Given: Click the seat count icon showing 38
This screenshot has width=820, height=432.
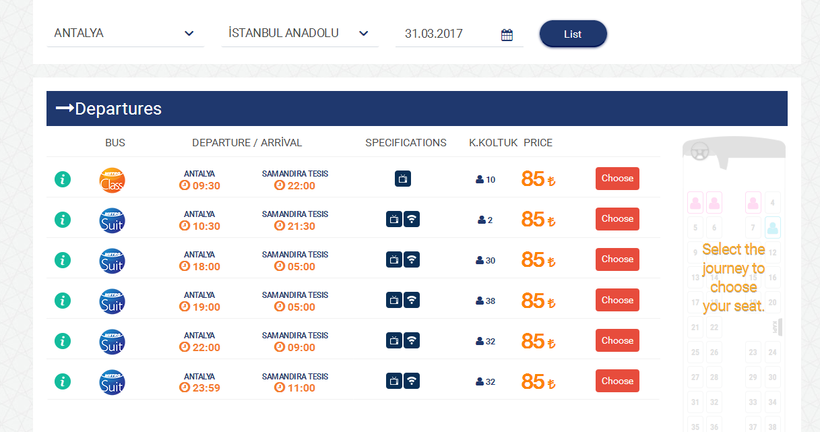Looking at the screenshot, I should tap(480, 300).
